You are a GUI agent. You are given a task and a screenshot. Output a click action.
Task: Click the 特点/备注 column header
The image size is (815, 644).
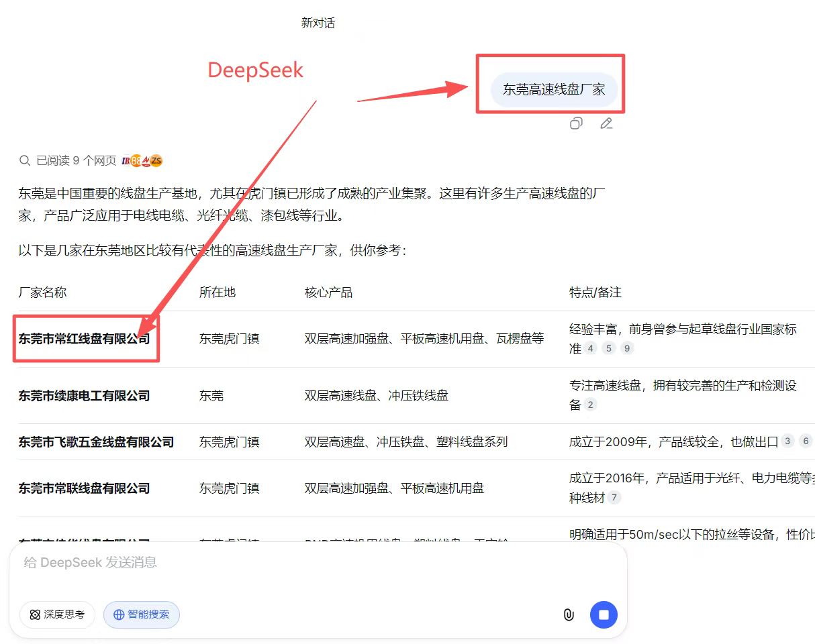pyautogui.click(x=595, y=292)
